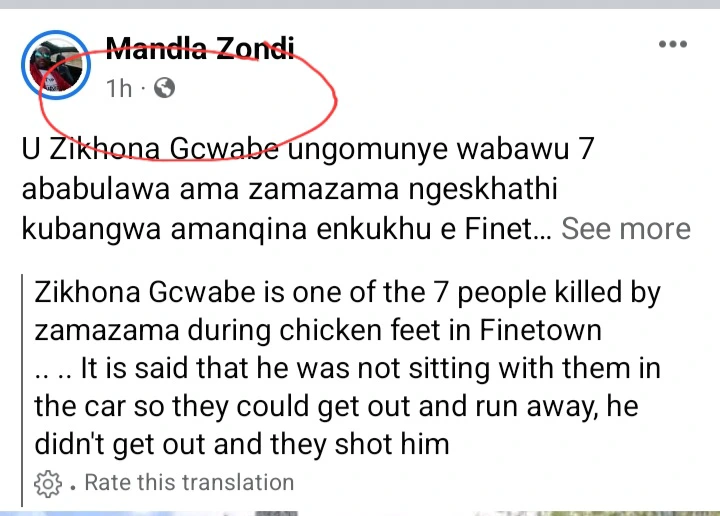
Task: Click translated line 'the car so they could'
Action: coord(337,406)
